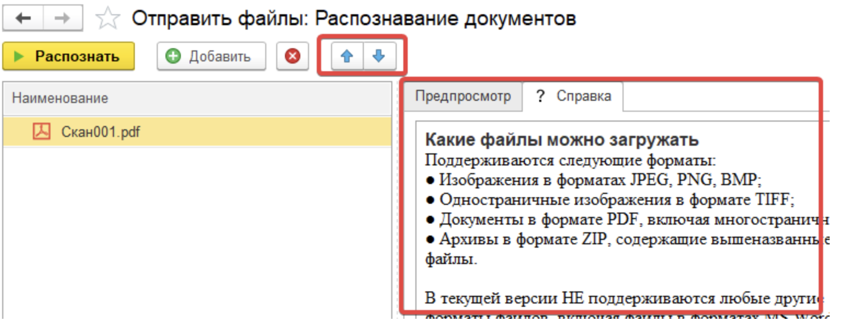868x321 pixels.
Task: Click the green play icon on Распознать
Action: point(19,56)
